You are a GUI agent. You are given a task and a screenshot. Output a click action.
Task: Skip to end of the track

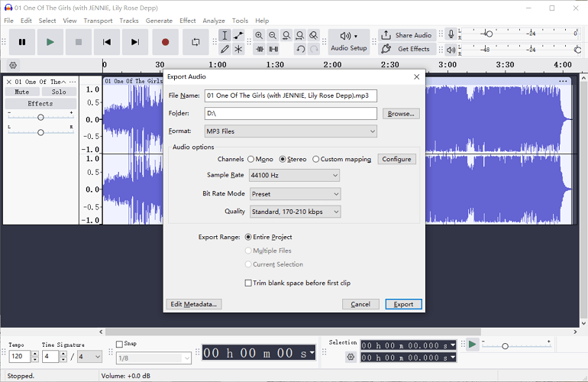tap(135, 42)
